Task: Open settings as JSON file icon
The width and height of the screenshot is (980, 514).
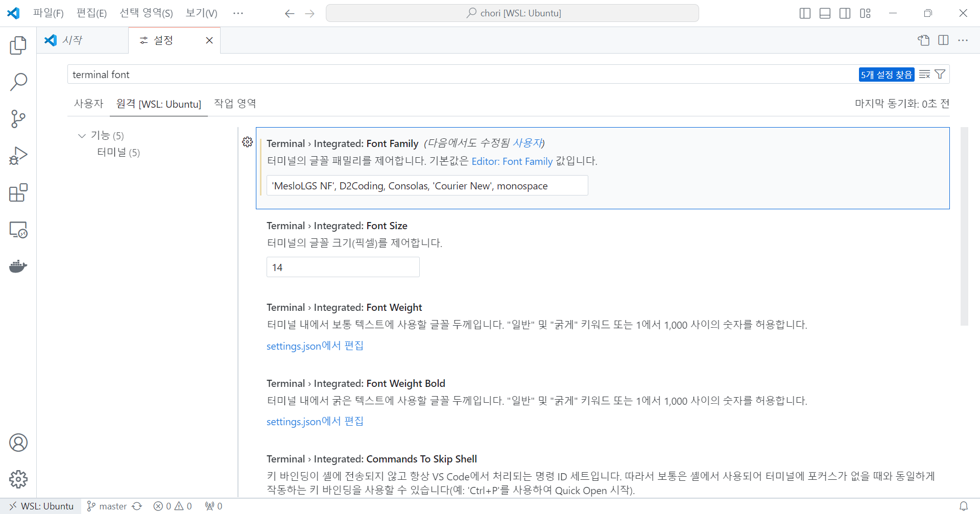Action: click(923, 40)
